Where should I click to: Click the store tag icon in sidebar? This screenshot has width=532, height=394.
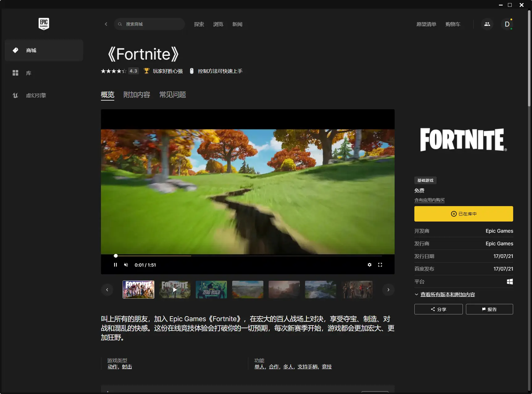(x=15, y=50)
